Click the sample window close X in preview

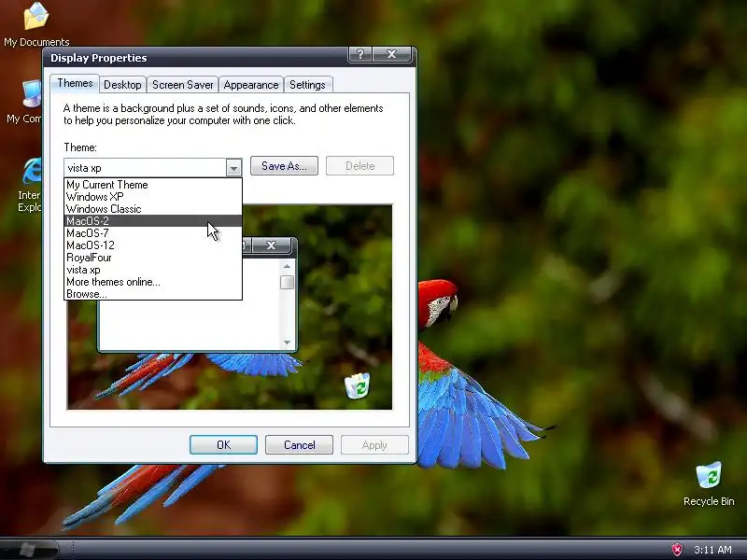coord(271,245)
